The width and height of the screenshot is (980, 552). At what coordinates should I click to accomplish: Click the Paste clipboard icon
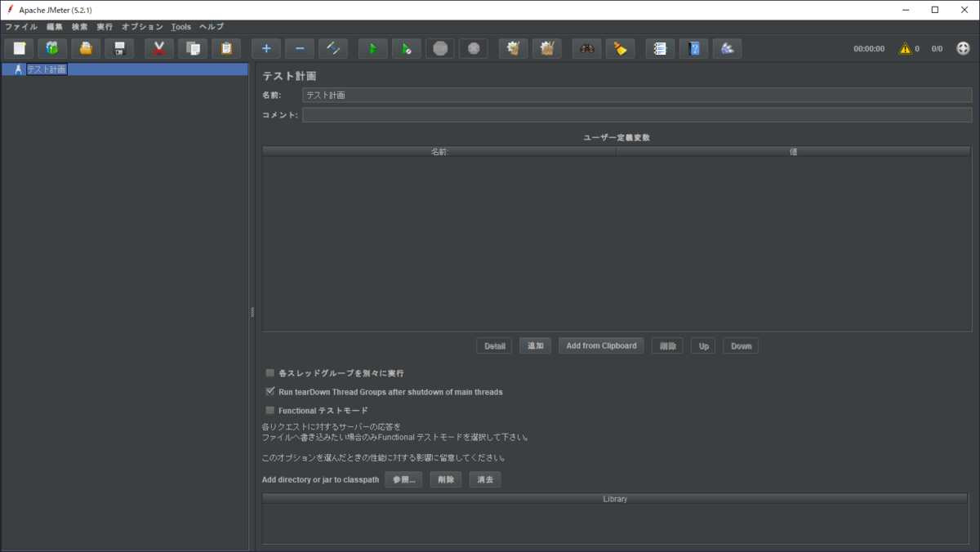point(226,48)
